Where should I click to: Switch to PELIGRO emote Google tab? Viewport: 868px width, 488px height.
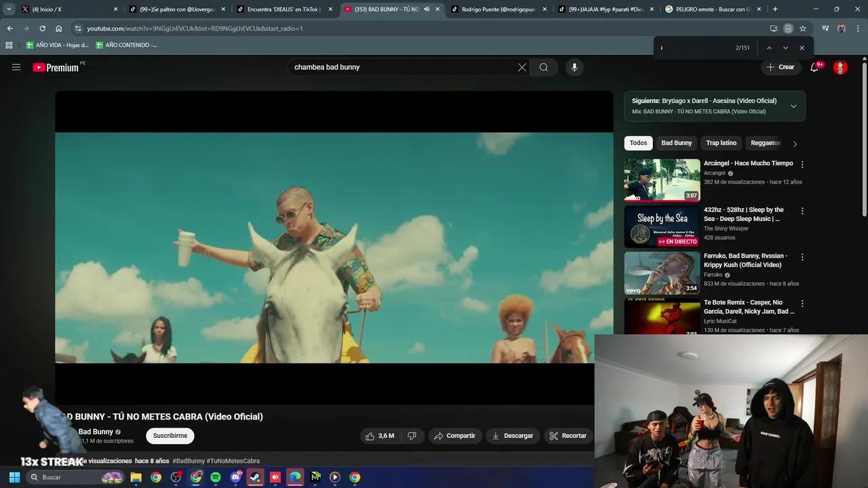[712, 9]
